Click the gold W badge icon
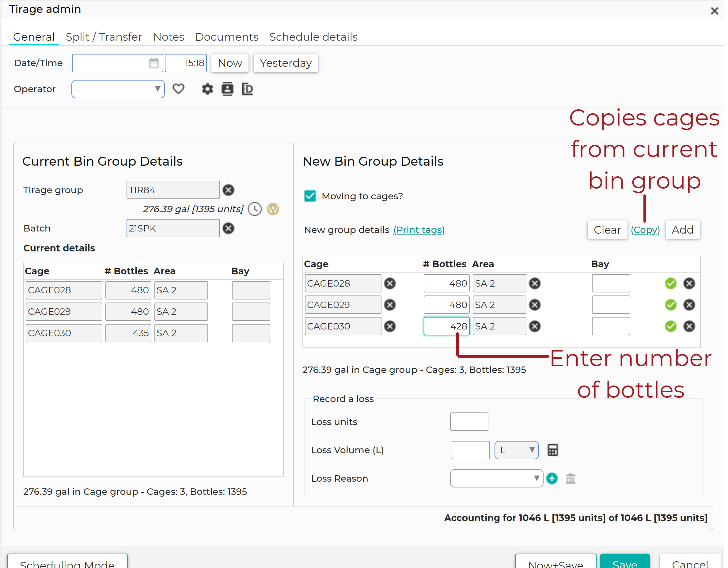728x568 pixels. (x=274, y=209)
